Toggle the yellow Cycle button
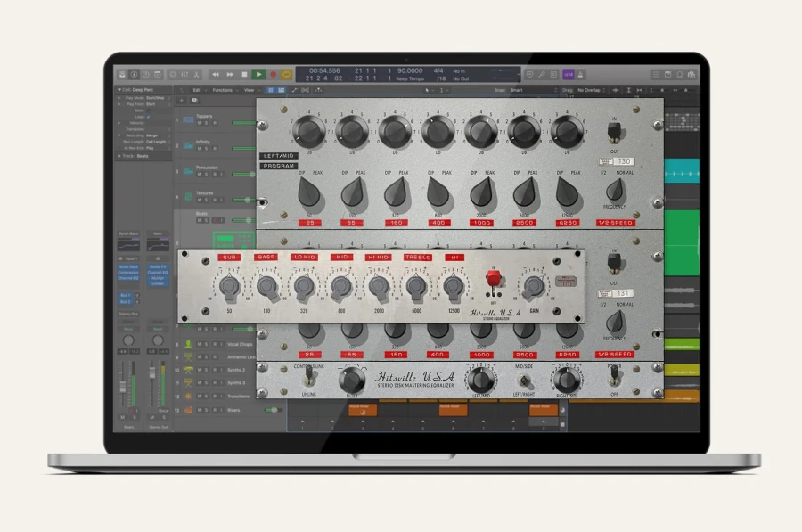 point(286,75)
